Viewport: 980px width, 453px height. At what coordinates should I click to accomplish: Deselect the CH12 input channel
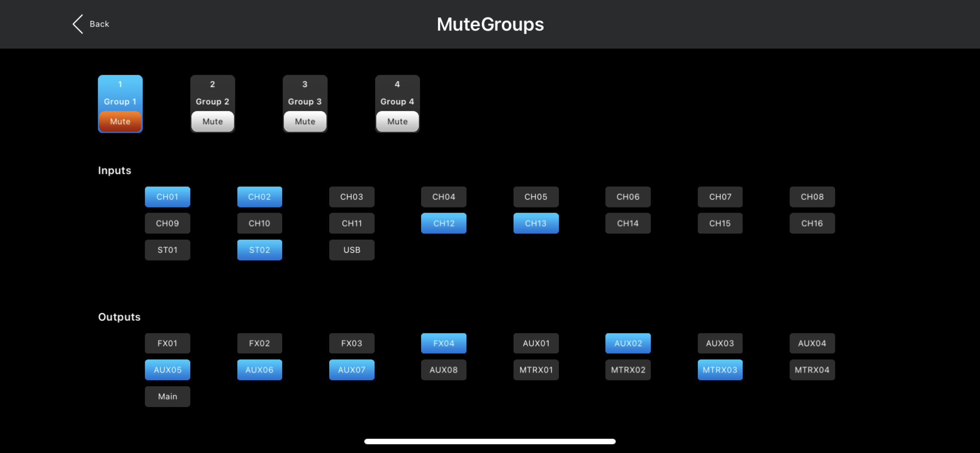coord(444,223)
